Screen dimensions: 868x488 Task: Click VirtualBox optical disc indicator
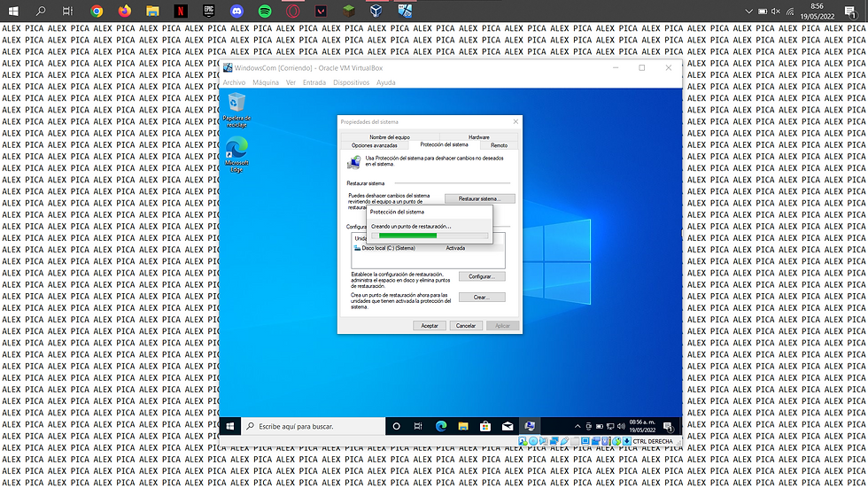point(533,441)
